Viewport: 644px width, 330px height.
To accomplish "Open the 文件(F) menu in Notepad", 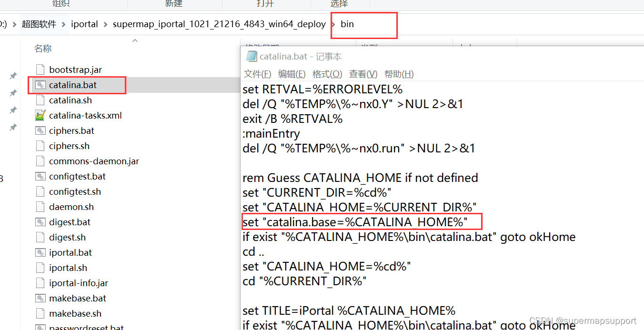I will [258, 74].
